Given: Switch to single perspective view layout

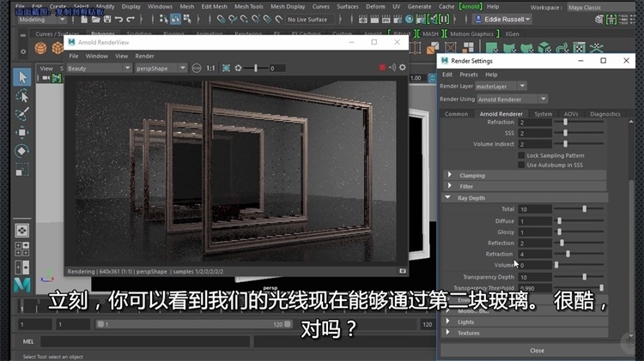Looking at the screenshot, I should coord(22,230).
